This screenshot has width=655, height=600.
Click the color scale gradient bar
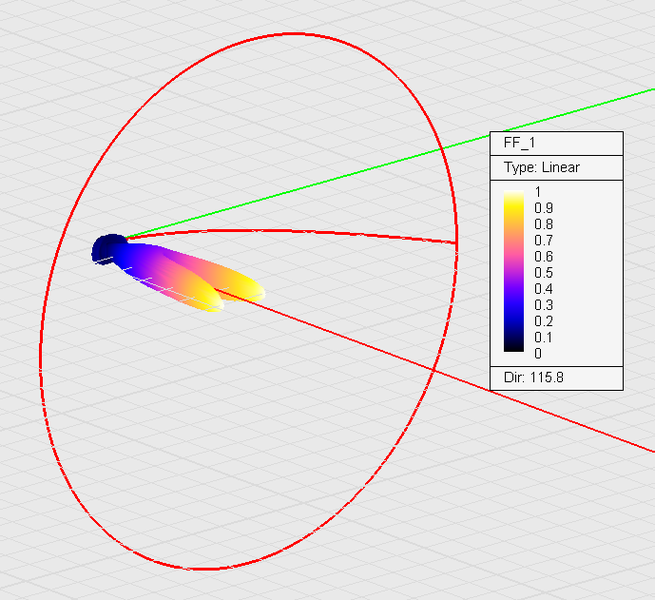(513, 271)
